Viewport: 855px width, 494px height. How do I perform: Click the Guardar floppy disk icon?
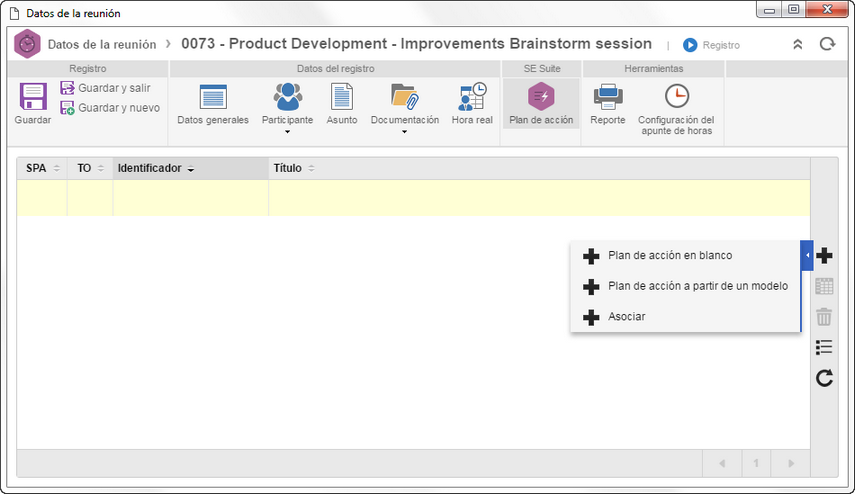33,97
